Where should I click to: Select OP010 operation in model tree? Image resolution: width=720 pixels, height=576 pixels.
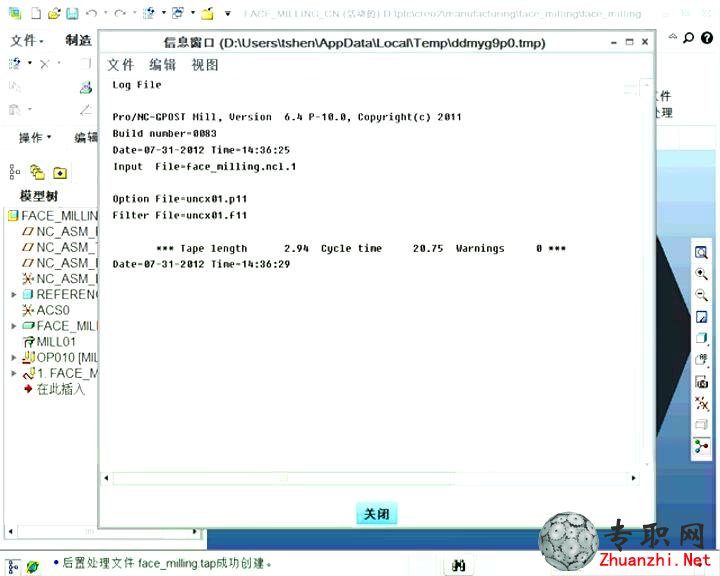[x=60, y=357]
